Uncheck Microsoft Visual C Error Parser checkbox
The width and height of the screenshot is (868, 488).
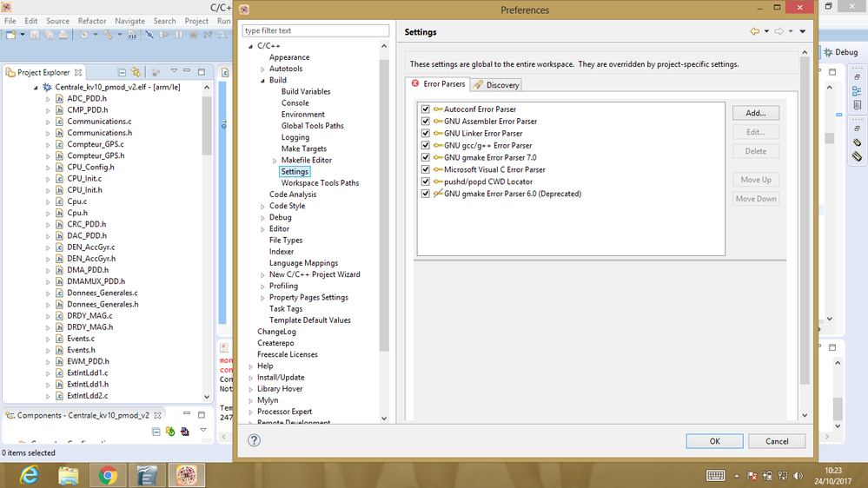pyautogui.click(x=425, y=169)
